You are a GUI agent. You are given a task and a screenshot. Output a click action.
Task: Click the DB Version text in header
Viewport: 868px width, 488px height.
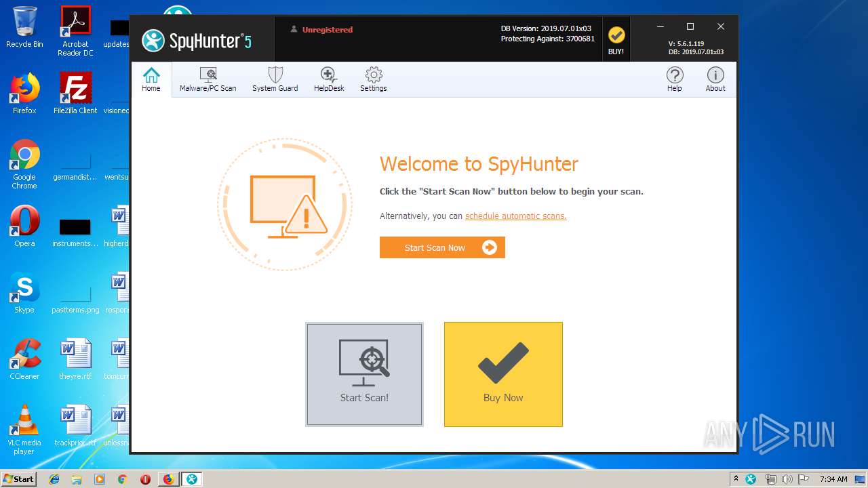tap(546, 28)
